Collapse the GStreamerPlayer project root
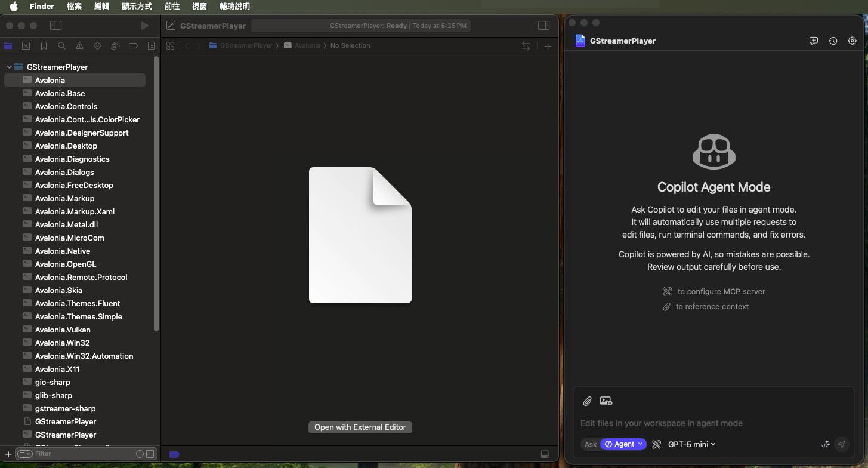This screenshot has width=868, height=468. [x=9, y=67]
